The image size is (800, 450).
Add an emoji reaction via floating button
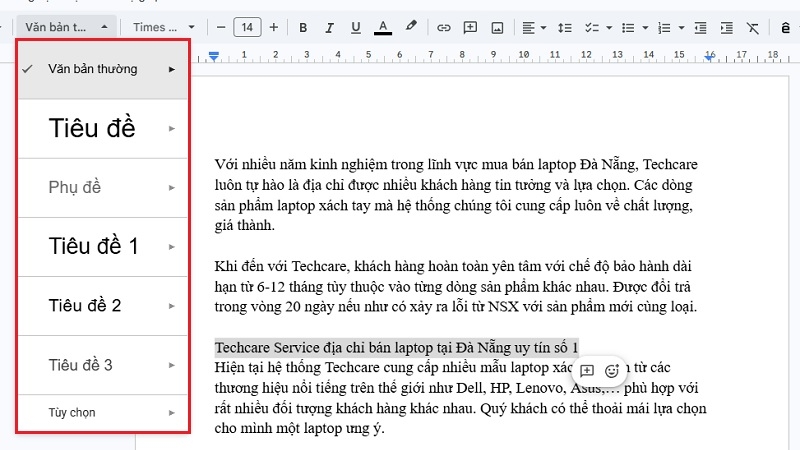[x=611, y=370]
